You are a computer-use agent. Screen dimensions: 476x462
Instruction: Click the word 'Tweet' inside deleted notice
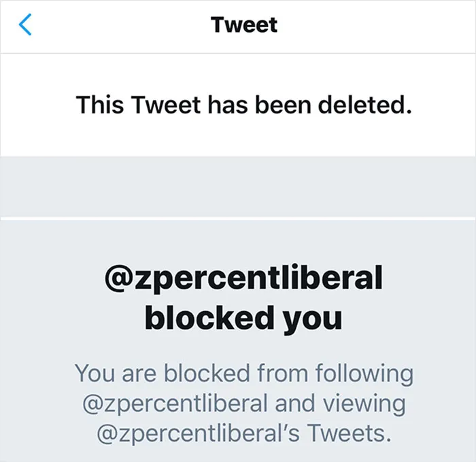(x=166, y=105)
